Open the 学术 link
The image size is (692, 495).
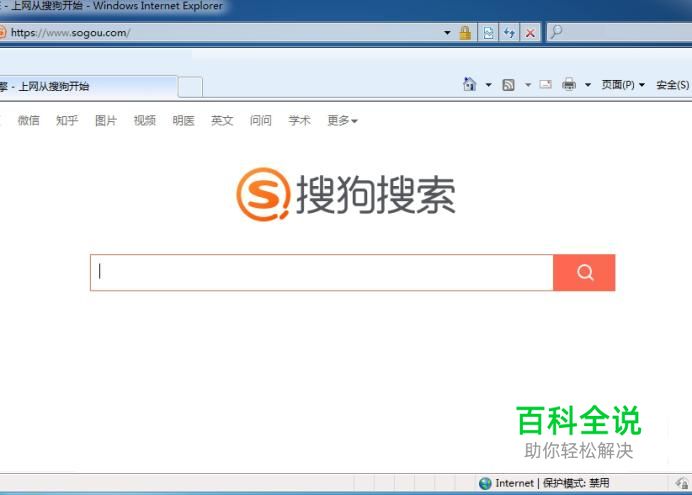click(x=300, y=120)
